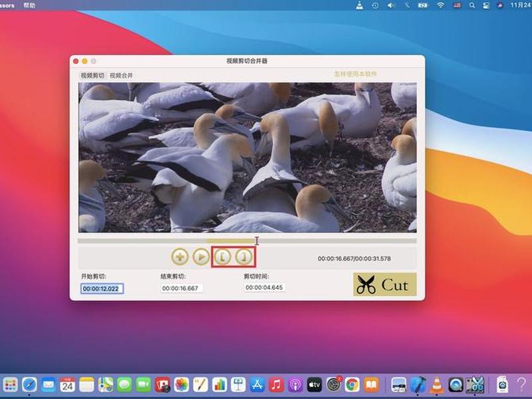The width and height of the screenshot is (532, 399).
Task: Click the add video plus button
Action: coord(180,257)
